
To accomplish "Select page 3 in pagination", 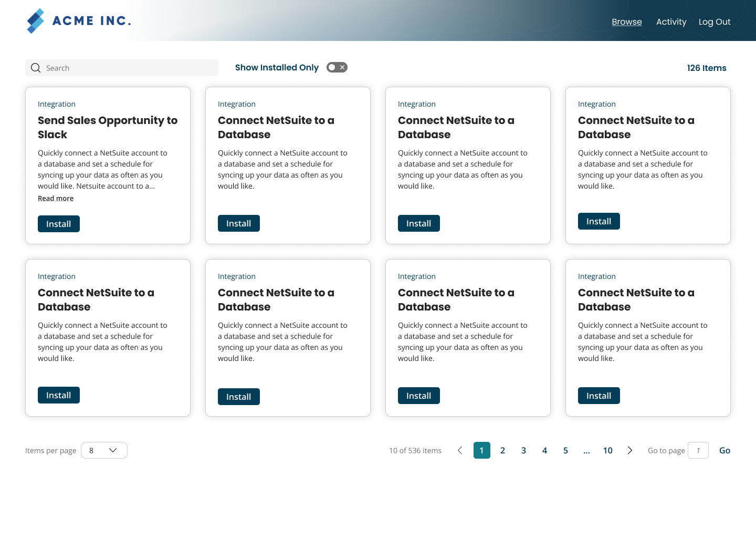I will tap(524, 450).
